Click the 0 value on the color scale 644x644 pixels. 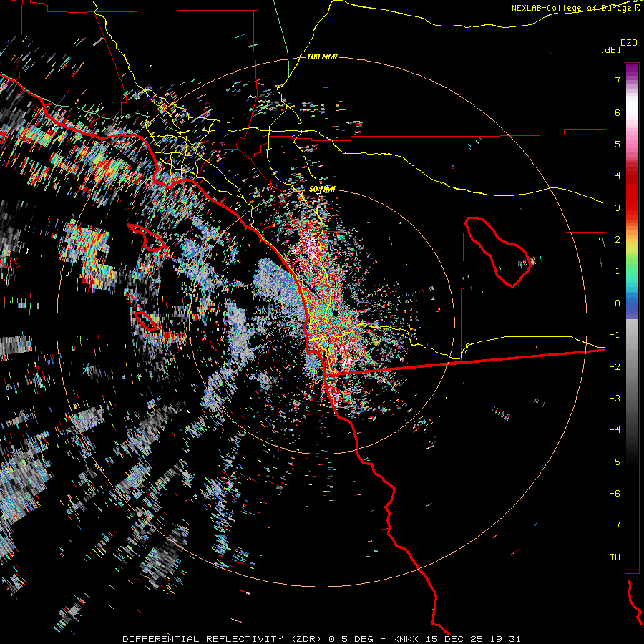(x=618, y=303)
